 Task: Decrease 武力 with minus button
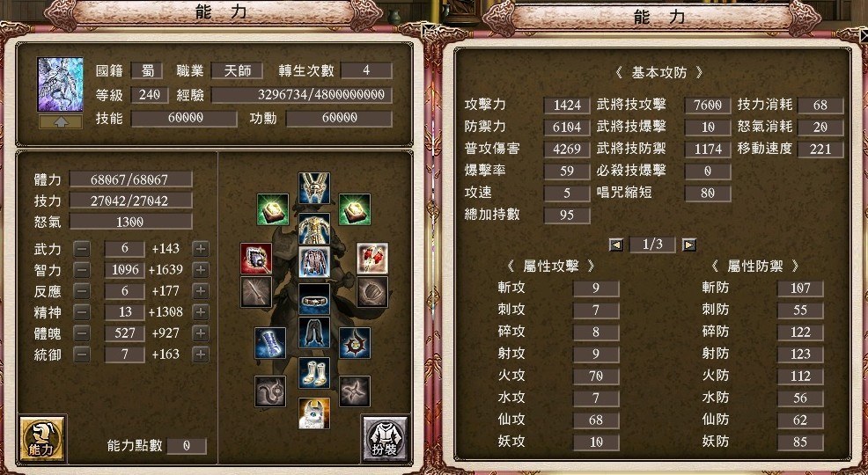pyautogui.click(x=81, y=249)
